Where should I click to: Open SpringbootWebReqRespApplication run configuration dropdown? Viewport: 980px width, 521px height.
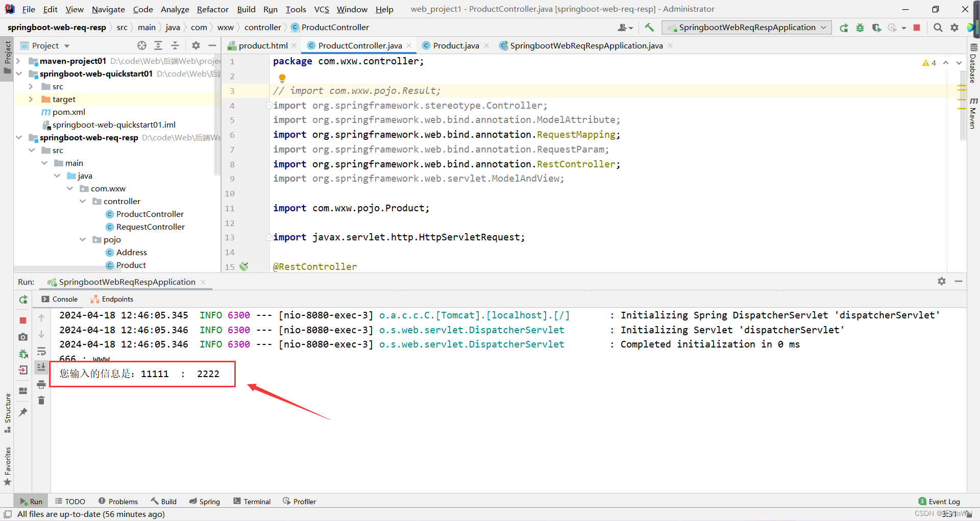(746, 28)
